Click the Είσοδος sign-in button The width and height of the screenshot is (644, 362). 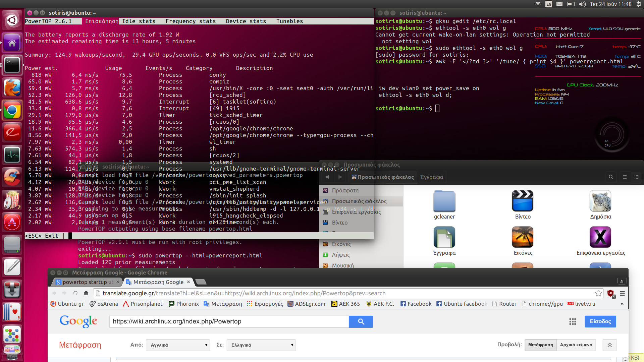(600, 321)
